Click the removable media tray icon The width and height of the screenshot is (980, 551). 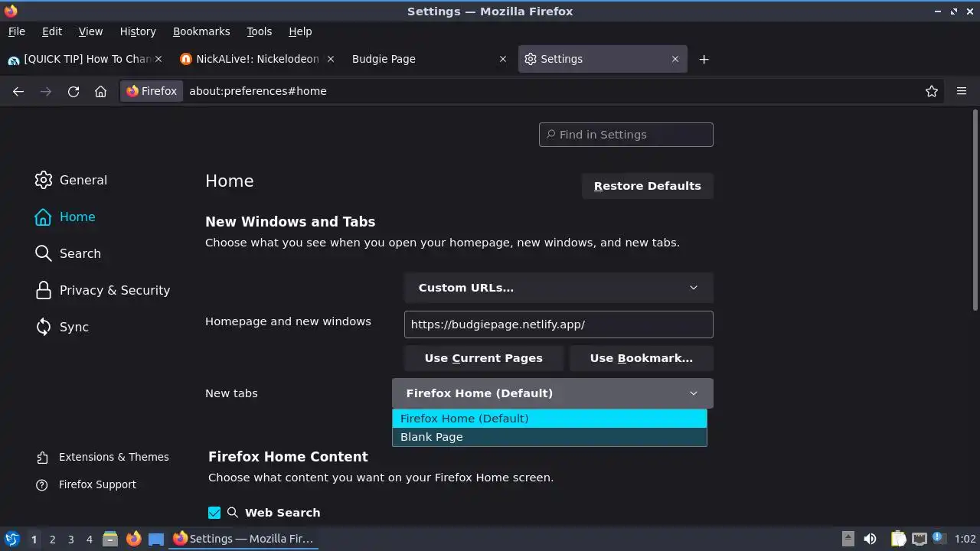pyautogui.click(x=848, y=539)
